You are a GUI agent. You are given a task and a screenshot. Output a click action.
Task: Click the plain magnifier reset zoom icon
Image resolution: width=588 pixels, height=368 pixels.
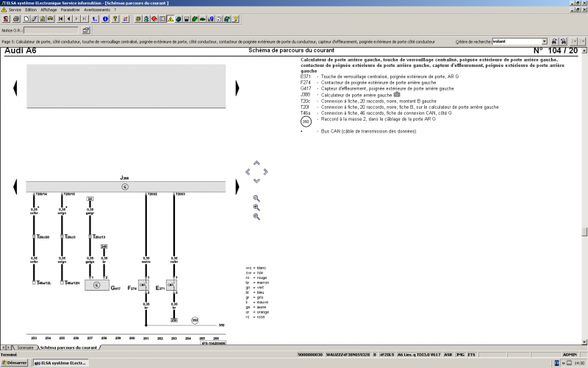(257, 198)
